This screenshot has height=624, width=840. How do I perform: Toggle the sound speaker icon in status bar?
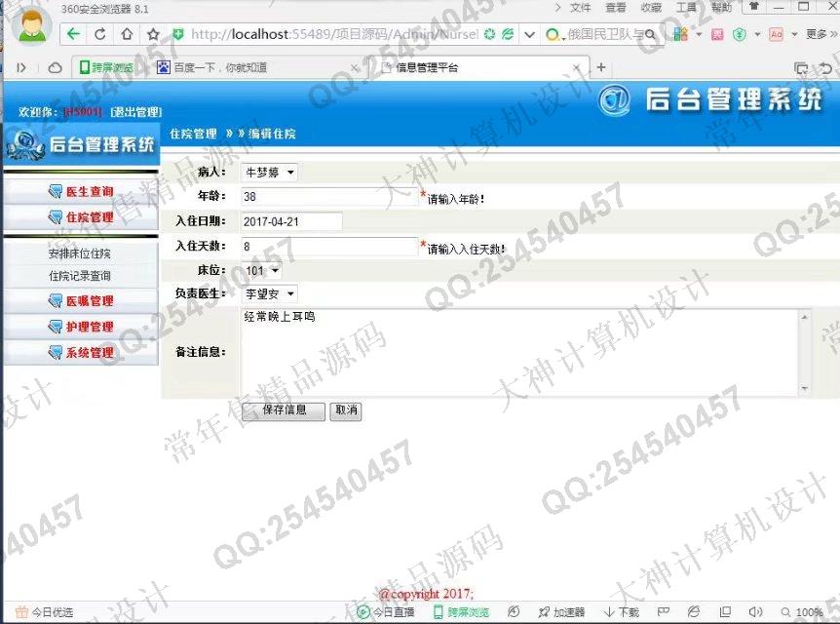point(754,612)
